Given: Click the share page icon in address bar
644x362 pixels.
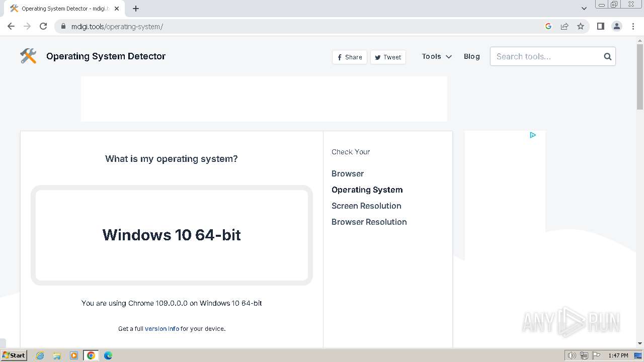Looking at the screenshot, I should (x=565, y=26).
